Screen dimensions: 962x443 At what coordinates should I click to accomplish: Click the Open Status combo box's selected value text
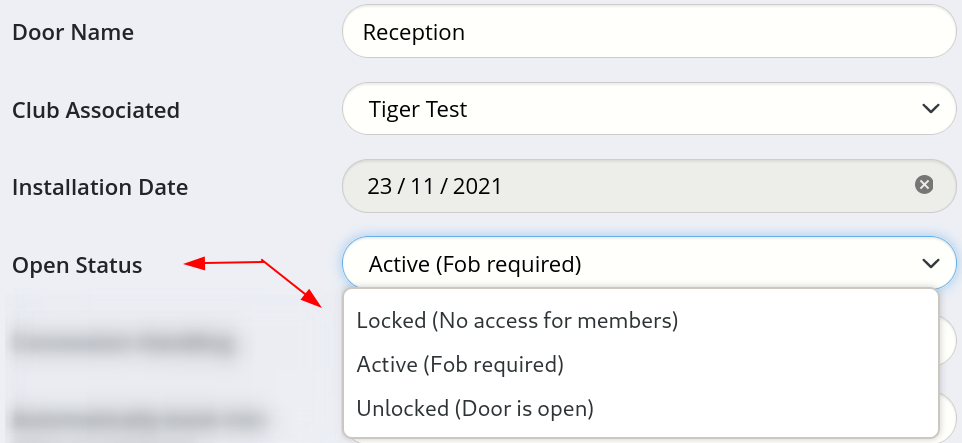[474, 265]
